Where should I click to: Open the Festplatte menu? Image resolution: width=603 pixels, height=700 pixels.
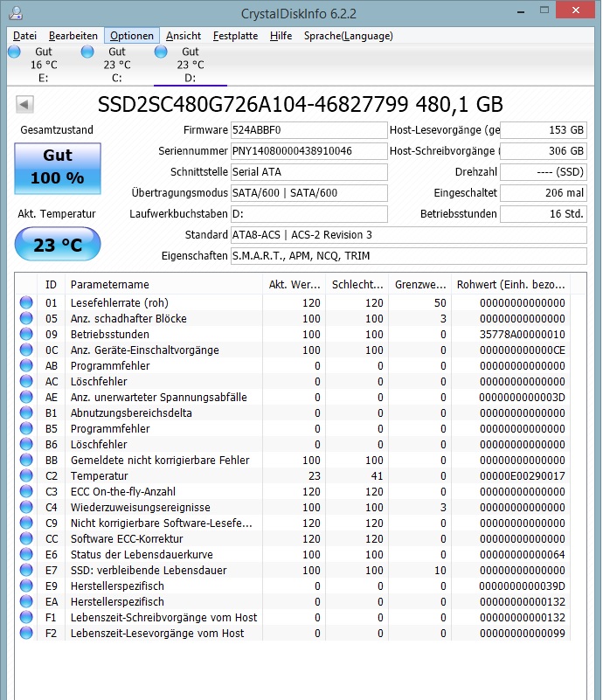pos(235,36)
